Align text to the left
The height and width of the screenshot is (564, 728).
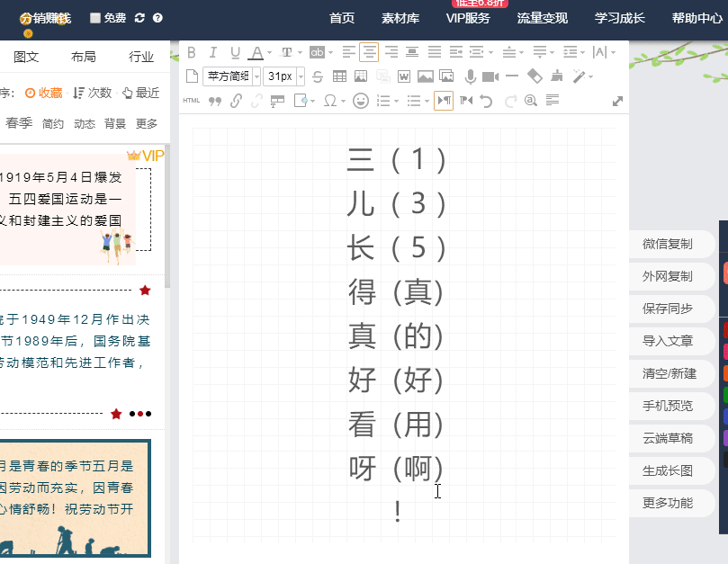coord(348,52)
